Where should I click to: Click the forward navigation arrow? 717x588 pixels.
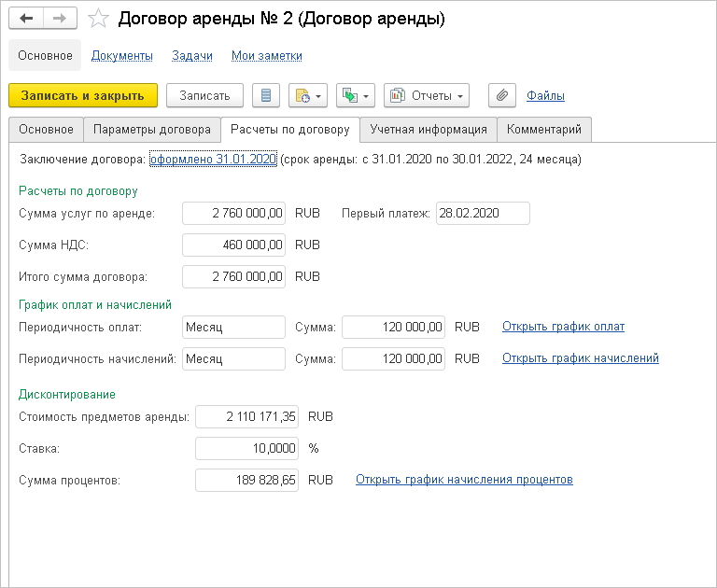pyautogui.click(x=60, y=19)
